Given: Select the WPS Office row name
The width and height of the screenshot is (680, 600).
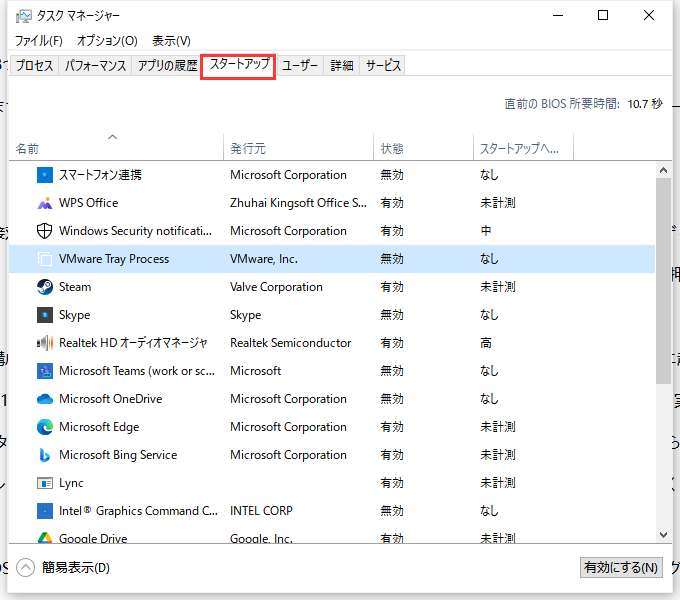Looking at the screenshot, I should point(88,203).
